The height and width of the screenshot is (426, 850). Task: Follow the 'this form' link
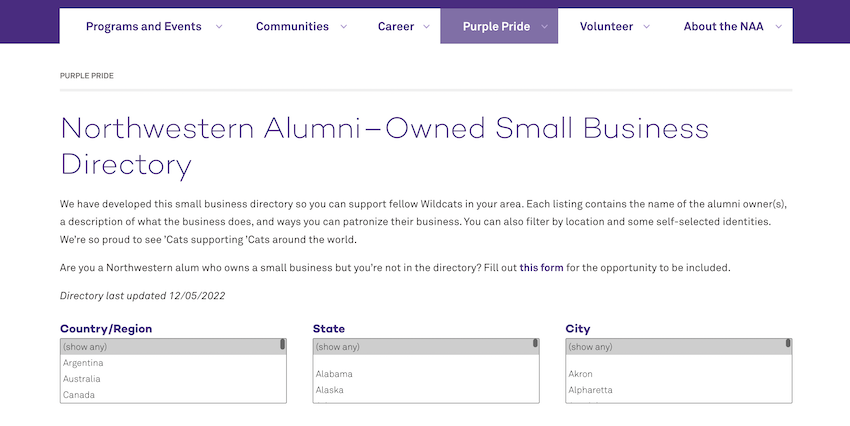point(541,268)
